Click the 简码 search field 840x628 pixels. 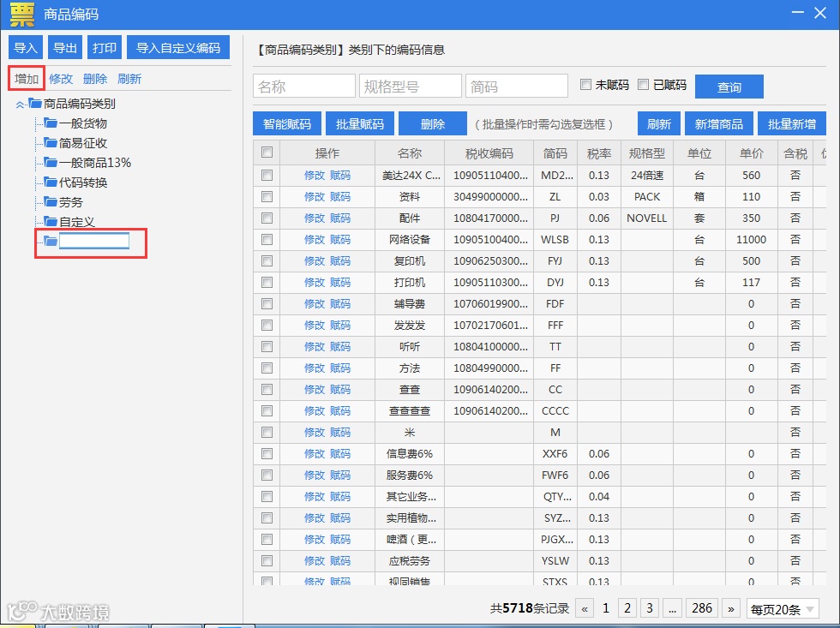point(516,87)
